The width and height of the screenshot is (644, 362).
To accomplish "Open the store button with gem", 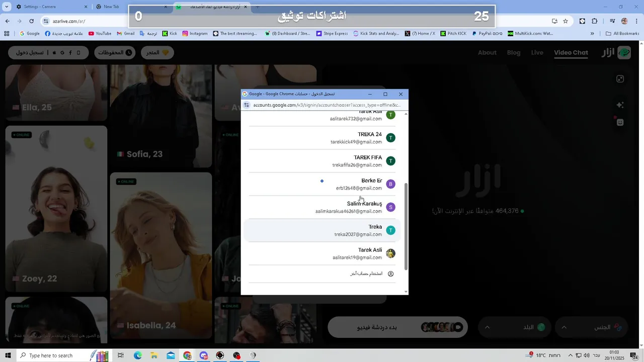I will click(x=158, y=52).
